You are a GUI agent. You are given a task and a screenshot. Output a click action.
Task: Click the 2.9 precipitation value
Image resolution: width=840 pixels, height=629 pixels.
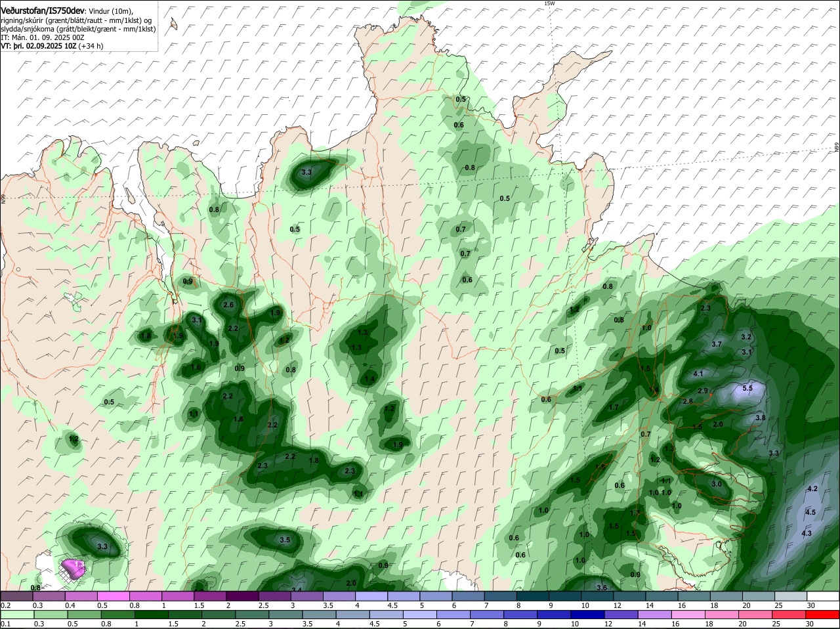point(703,391)
